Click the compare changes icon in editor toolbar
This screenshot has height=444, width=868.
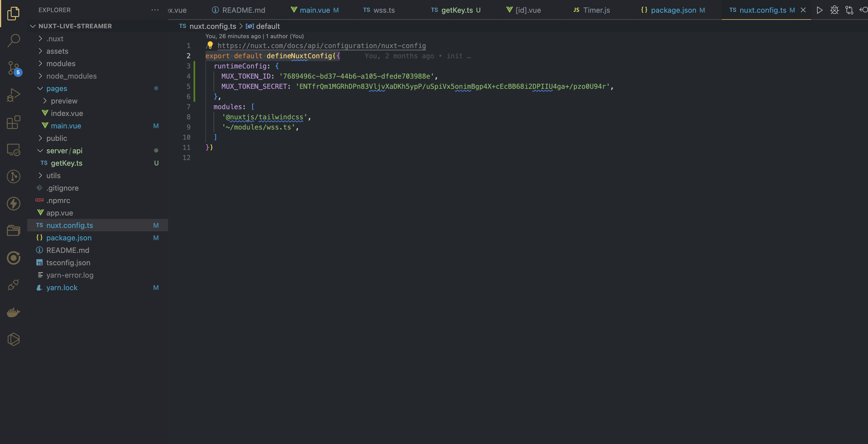tap(849, 10)
